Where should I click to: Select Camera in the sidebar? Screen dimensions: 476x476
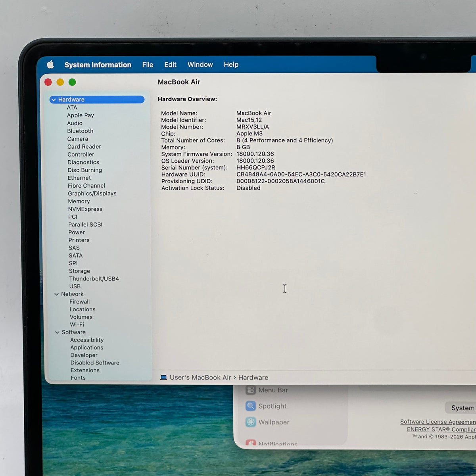point(78,139)
